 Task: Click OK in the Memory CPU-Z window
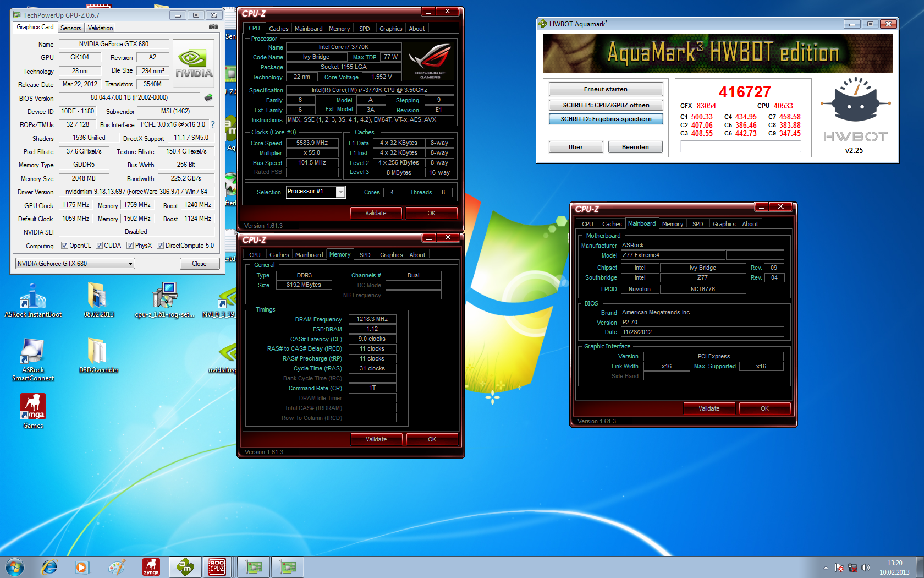point(432,439)
